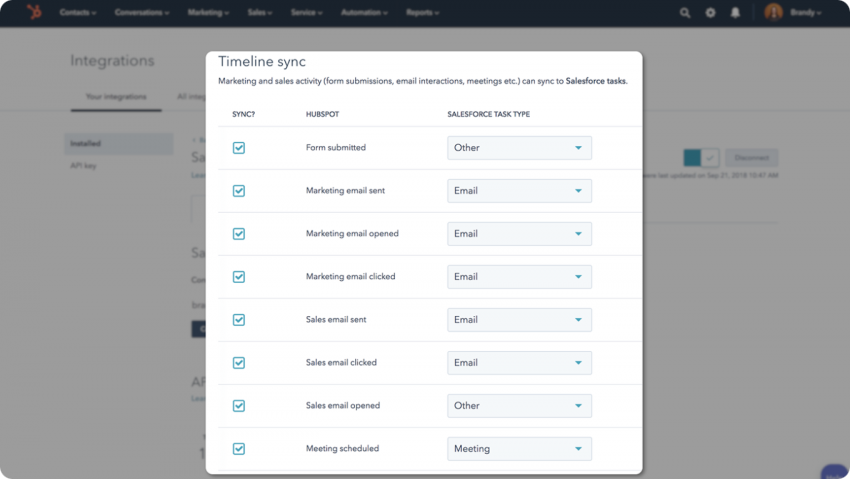850x479 pixels.
Task: Toggle the Salesforce integration switch
Action: 701,158
